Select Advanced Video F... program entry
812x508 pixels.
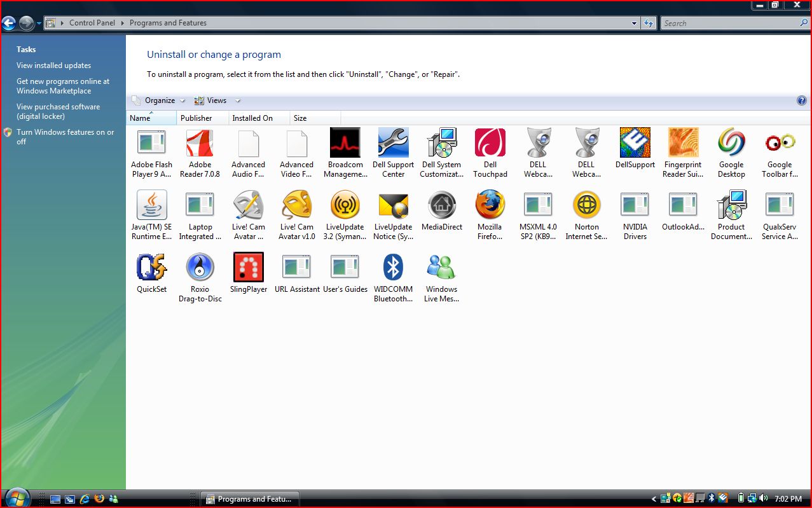(296, 153)
